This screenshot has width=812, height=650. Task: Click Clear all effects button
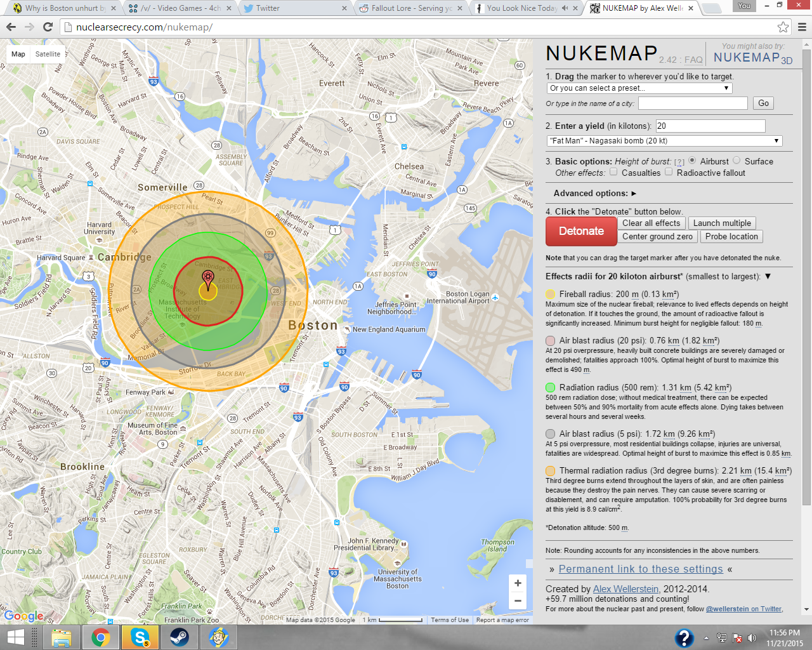coord(651,223)
